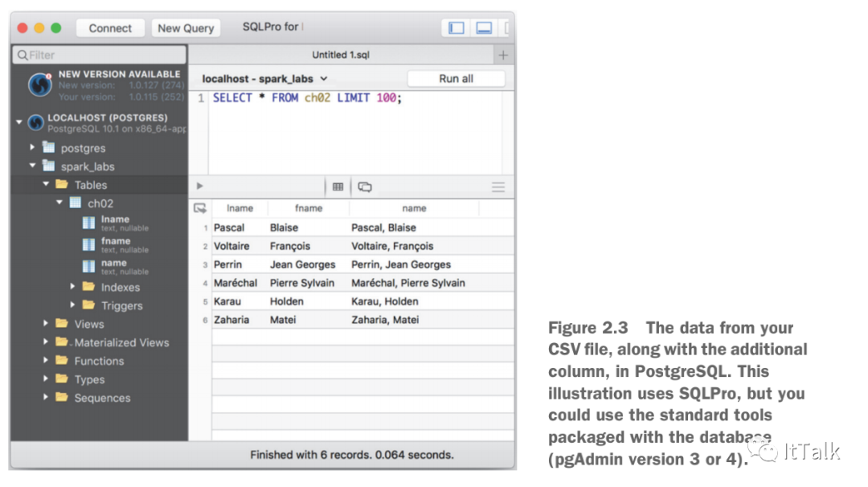
Task: Click the 'Finished with 6 records' status text
Action: click(351, 455)
